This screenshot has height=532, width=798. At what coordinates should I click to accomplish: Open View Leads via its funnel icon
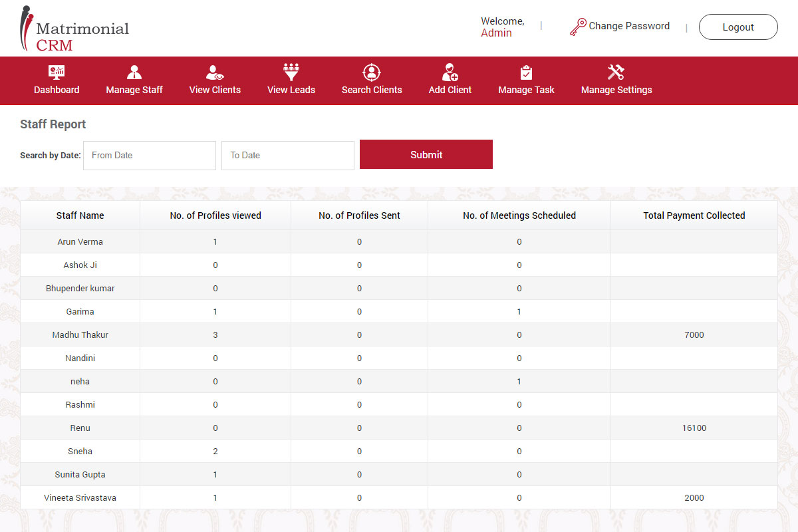point(291,71)
